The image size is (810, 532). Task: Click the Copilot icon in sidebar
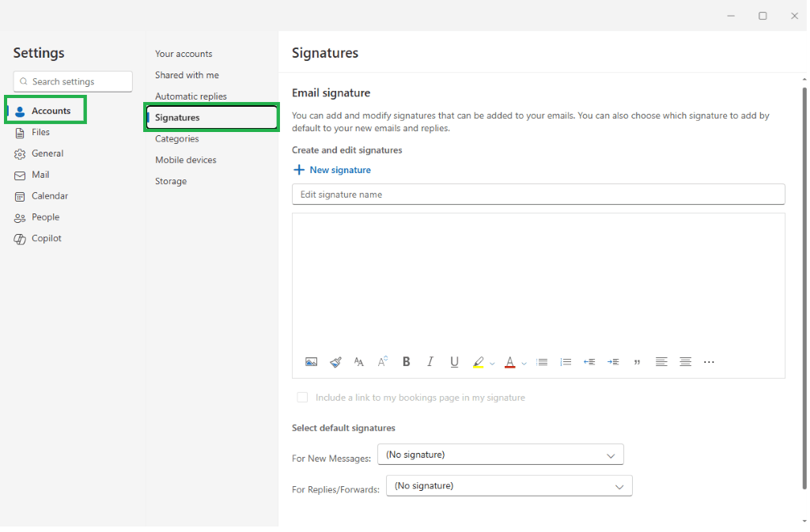[20, 240]
